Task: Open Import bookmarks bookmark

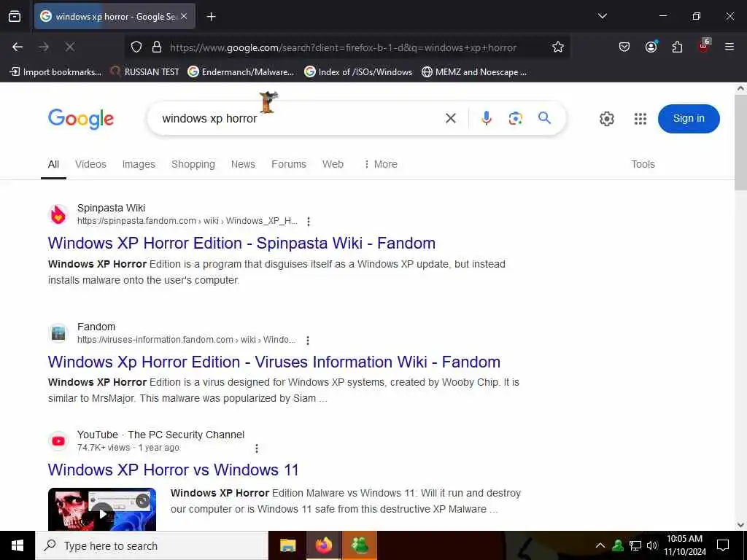Action: [55, 72]
